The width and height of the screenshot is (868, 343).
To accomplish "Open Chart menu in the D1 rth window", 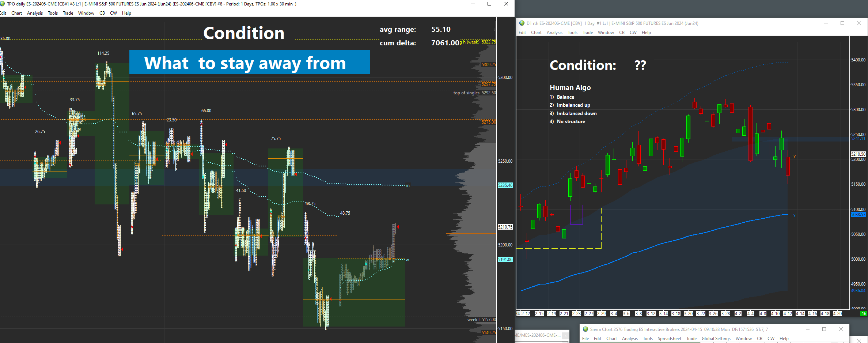I will [x=536, y=33].
